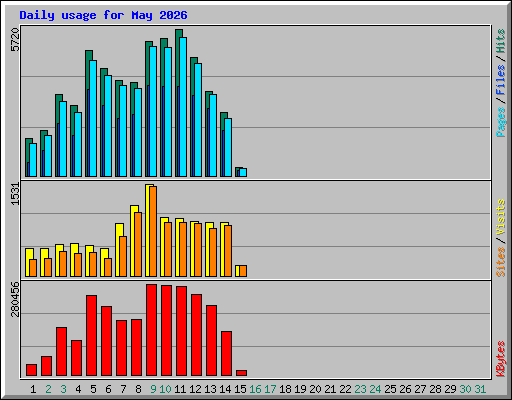Click day 21 on the date axis
The height and width of the screenshot is (400, 512).
(x=330, y=389)
